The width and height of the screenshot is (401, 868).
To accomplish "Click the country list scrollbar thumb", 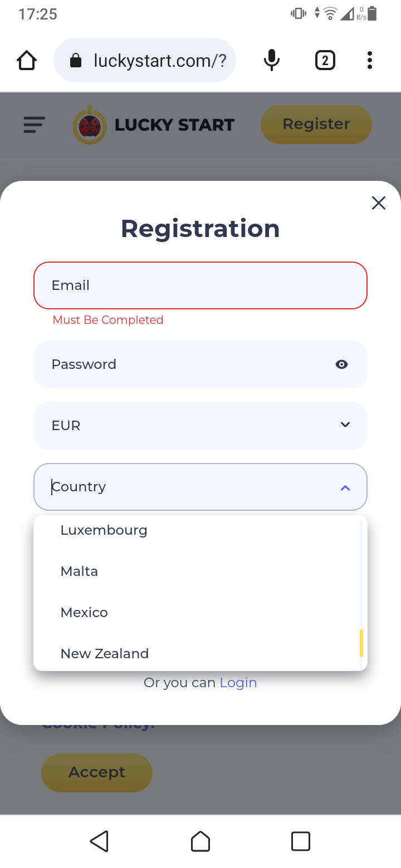I will [361, 643].
